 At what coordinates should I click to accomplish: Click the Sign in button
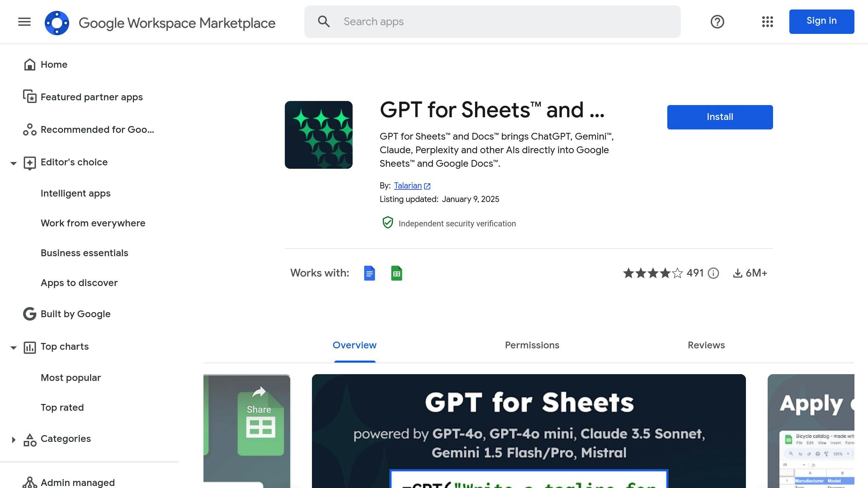[822, 22]
